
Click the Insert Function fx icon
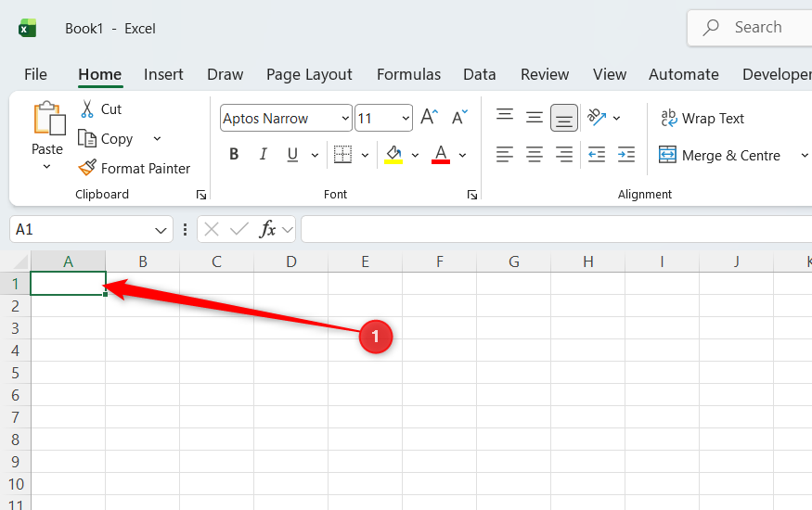click(267, 229)
